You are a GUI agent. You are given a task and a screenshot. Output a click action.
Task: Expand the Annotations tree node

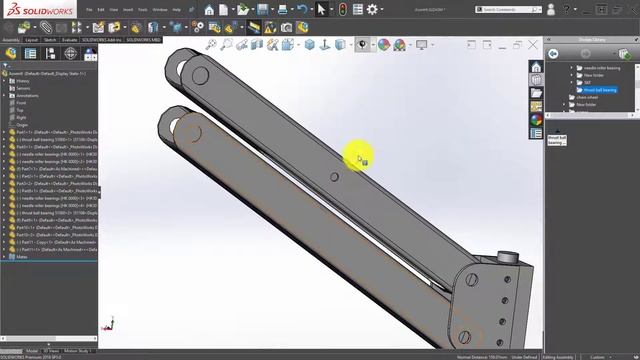click(x=4, y=96)
